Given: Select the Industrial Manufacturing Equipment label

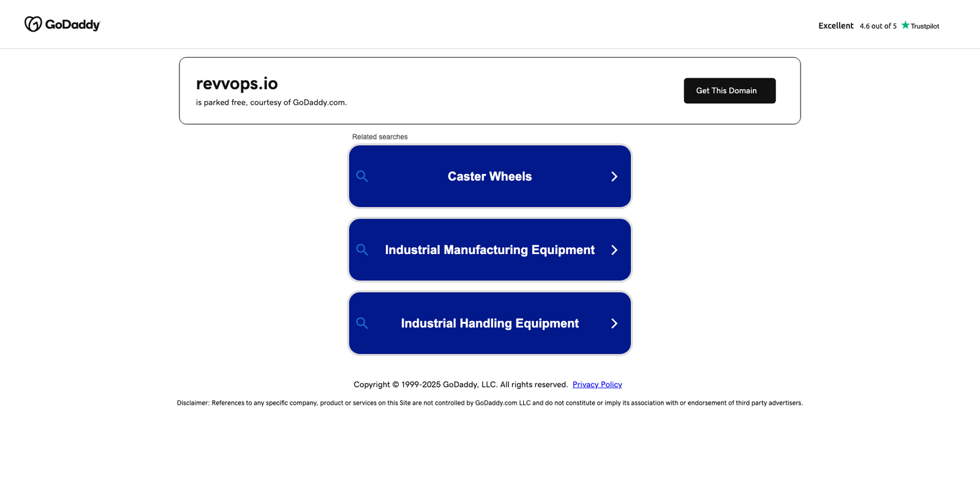Looking at the screenshot, I should click(489, 250).
